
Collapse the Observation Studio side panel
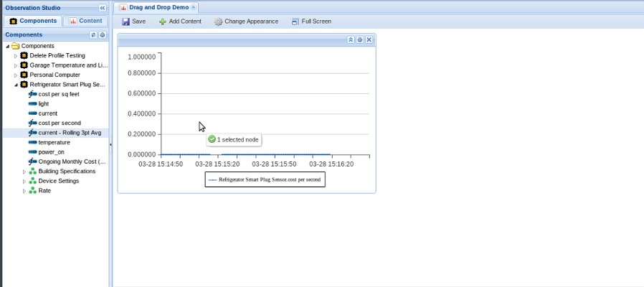pyautogui.click(x=102, y=7)
